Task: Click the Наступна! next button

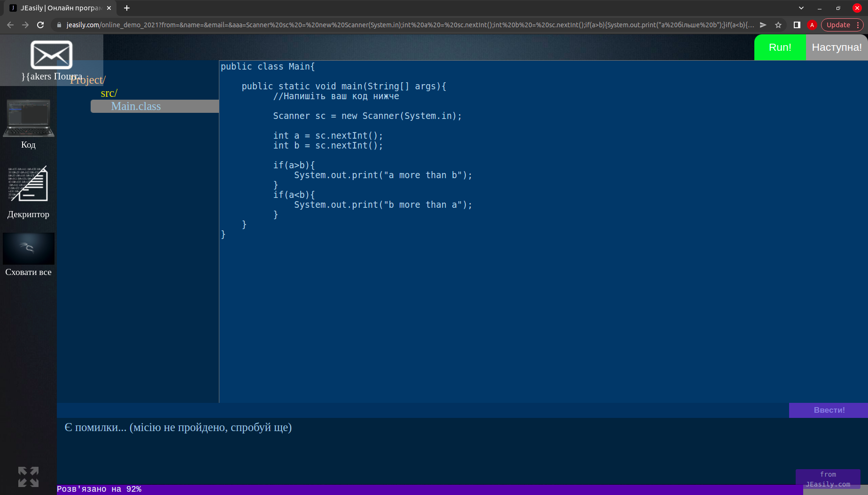Action: coord(837,47)
